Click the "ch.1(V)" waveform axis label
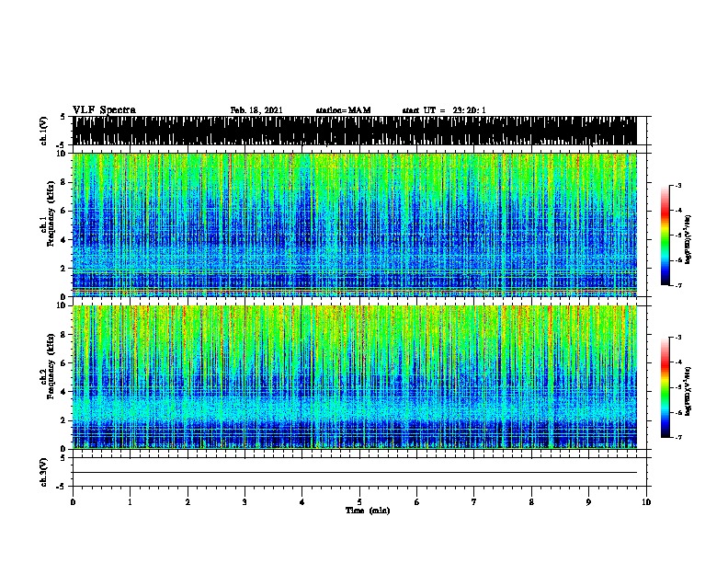The image size is (728, 563). pyautogui.click(x=43, y=131)
